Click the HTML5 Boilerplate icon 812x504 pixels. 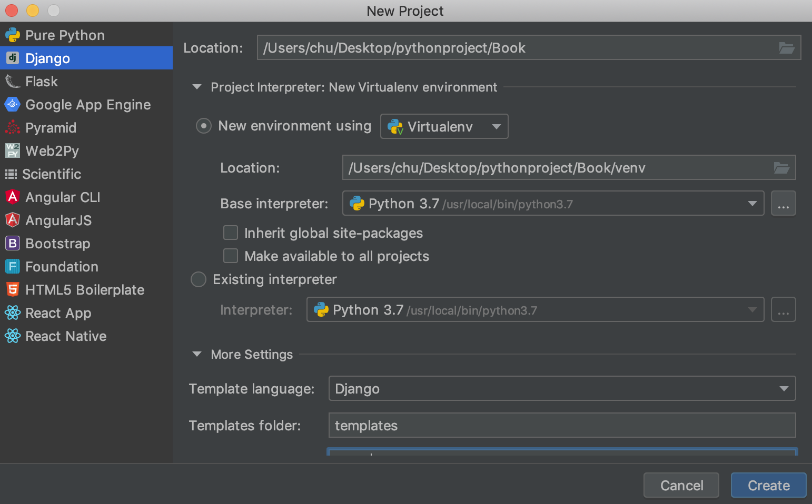pos(13,290)
